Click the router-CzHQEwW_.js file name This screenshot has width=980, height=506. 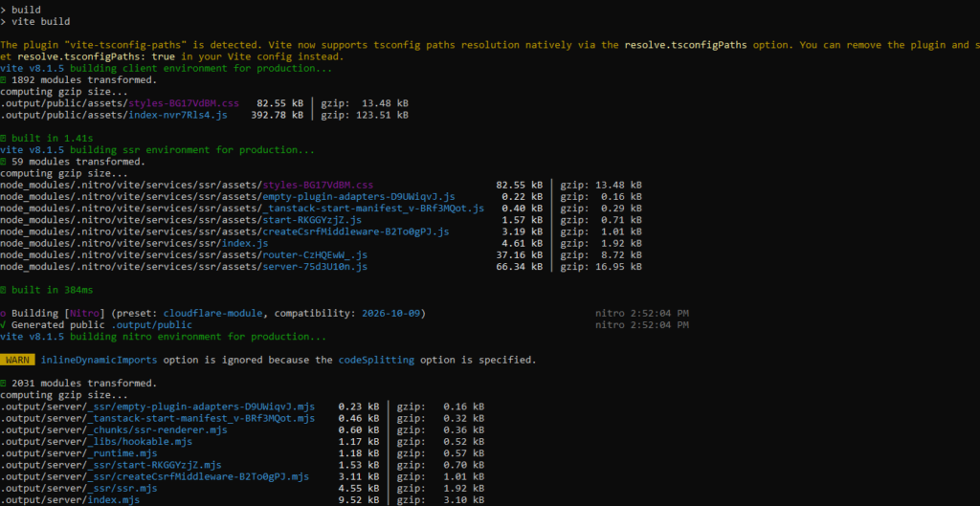pyautogui.click(x=315, y=254)
